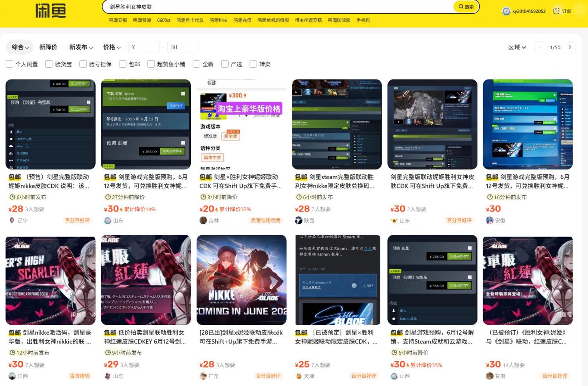Screen dimensions: 588x386
Task: Open listing titled [28已出]剑星x妮姬联动皮肤cdk
Action: (241, 337)
